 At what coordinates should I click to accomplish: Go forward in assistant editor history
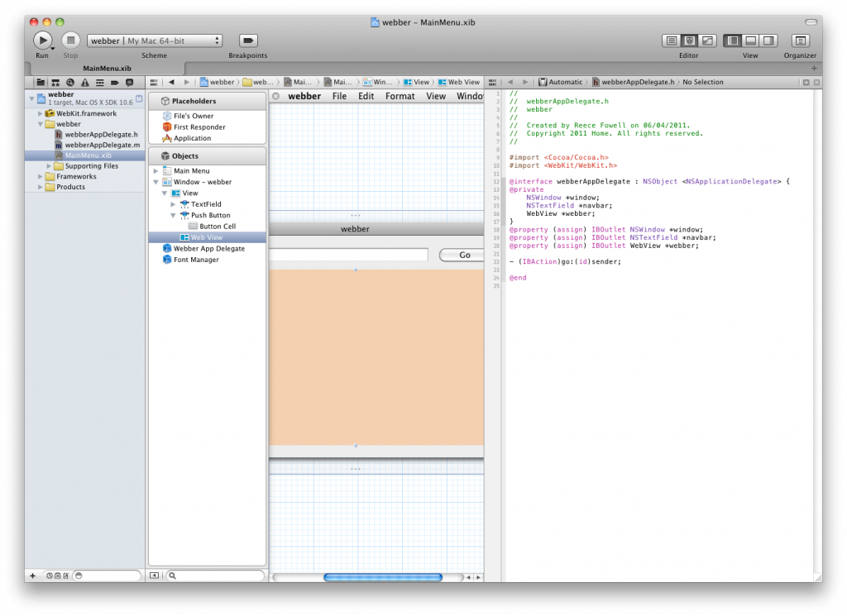(x=524, y=82)
